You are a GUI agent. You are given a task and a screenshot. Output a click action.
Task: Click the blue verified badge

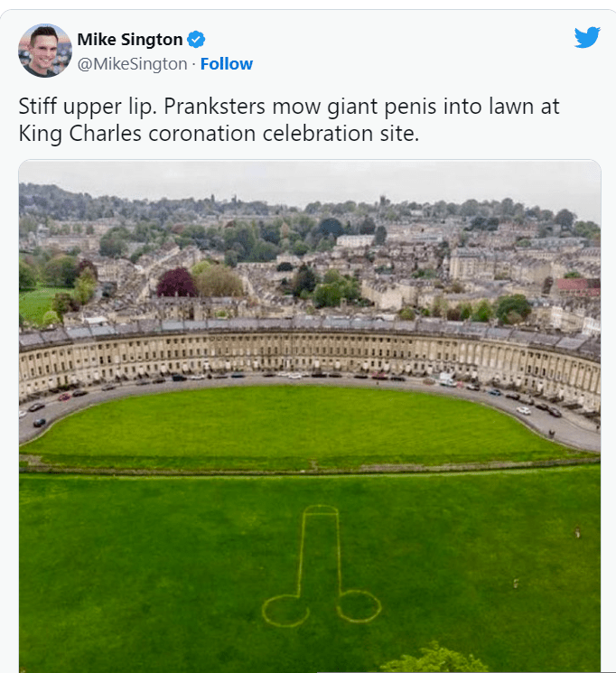(196, 40)
